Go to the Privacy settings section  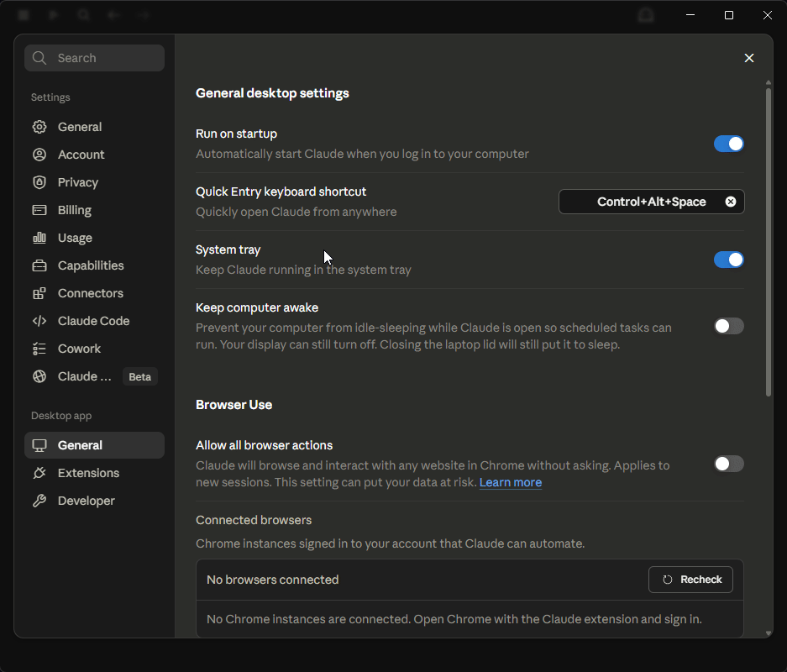pyautogui.click(x=94, y=182)
